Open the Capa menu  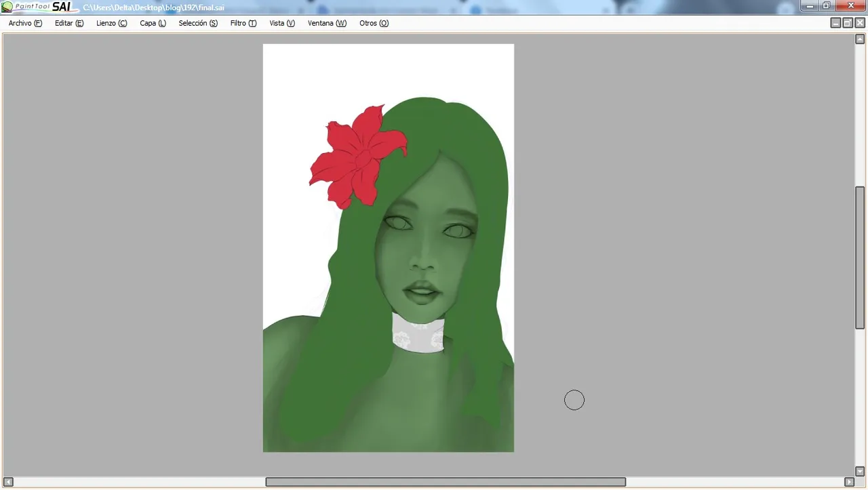(x=153, y=23)
